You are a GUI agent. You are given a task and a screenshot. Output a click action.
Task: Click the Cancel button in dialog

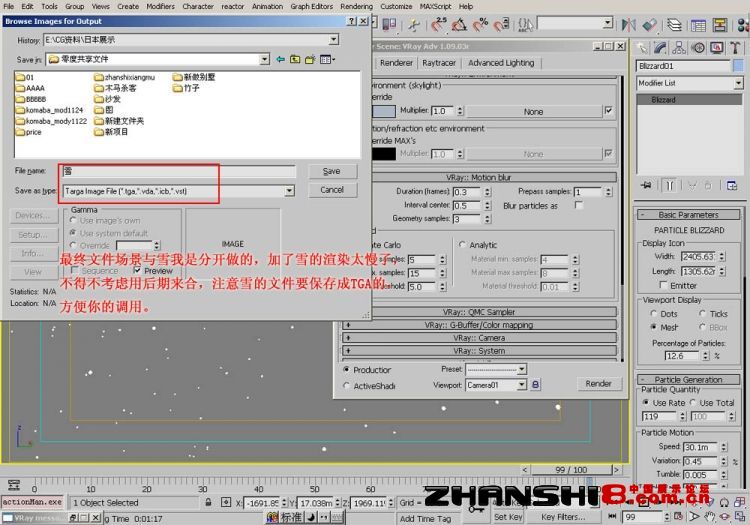coord(331,190)
